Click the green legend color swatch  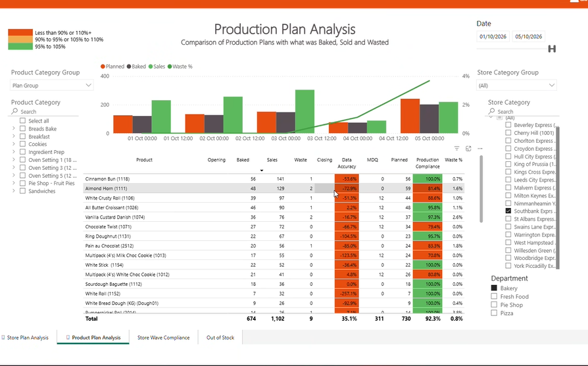[x=20, y=46]
